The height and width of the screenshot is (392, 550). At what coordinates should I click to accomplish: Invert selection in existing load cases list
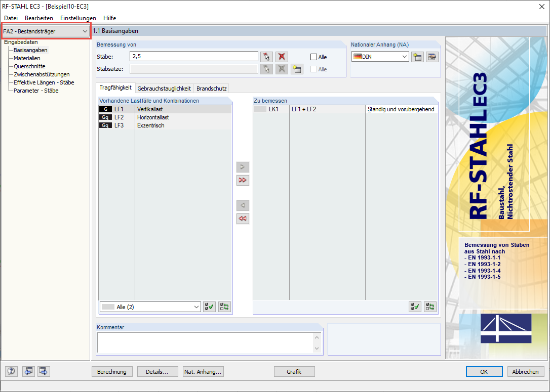224,307
